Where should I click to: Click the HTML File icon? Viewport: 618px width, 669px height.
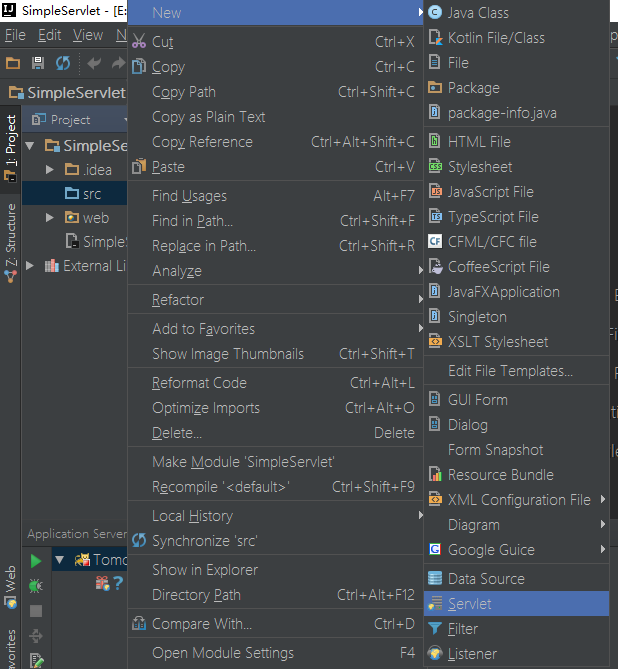[434, 141]
